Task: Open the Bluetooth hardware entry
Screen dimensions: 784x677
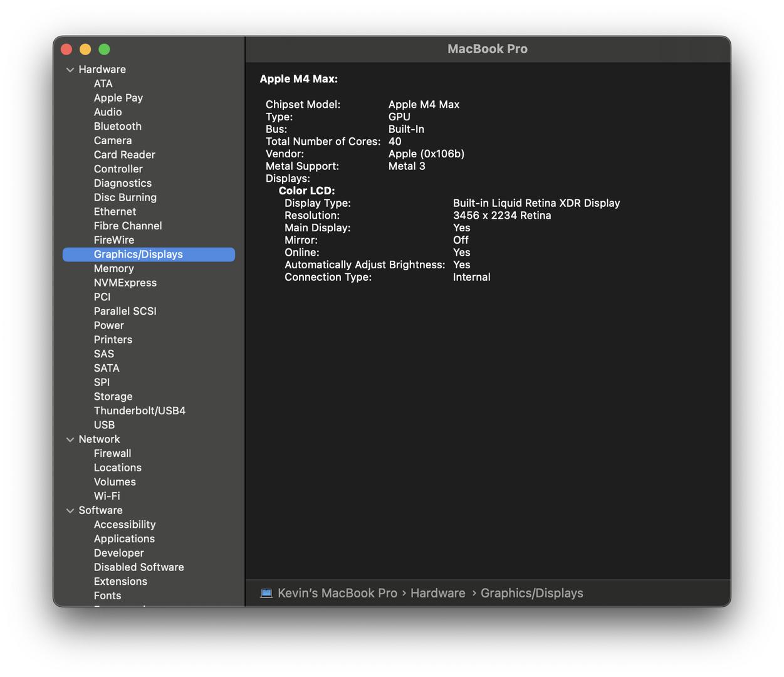Action: (117, 126)
